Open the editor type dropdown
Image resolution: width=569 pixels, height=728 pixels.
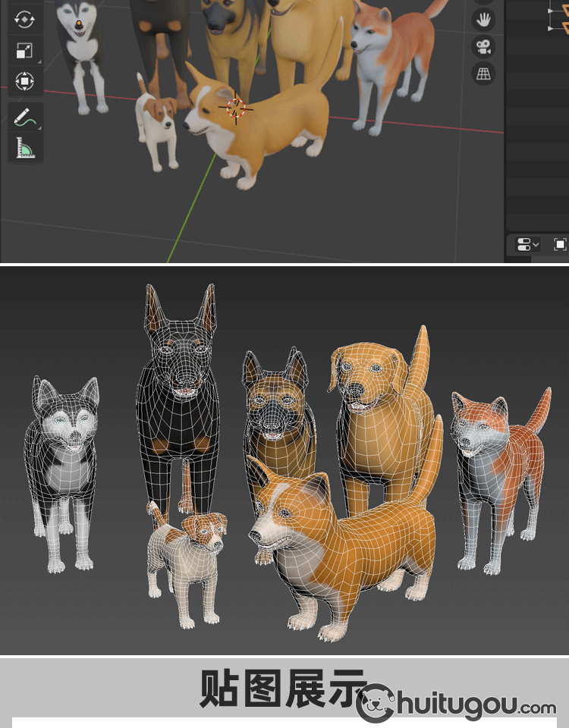click(527, 244)
